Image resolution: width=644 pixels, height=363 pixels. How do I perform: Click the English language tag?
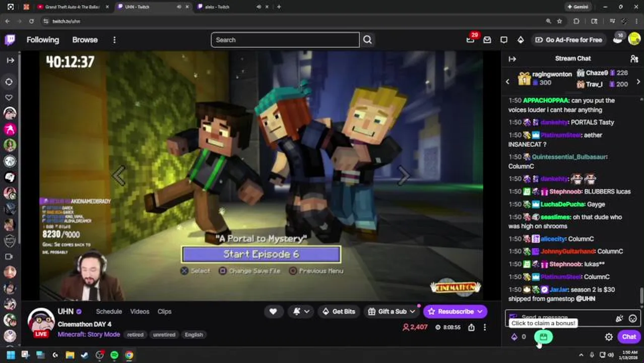coord(194,335)
